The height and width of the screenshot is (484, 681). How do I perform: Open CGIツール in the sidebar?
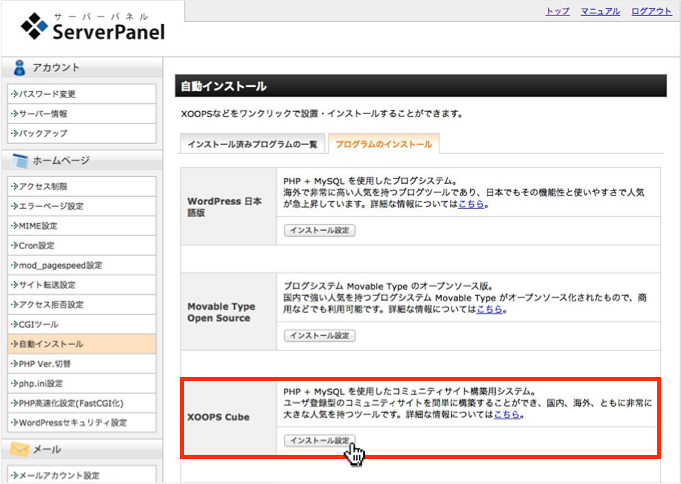pyautogui.click(x=82, y=324)
